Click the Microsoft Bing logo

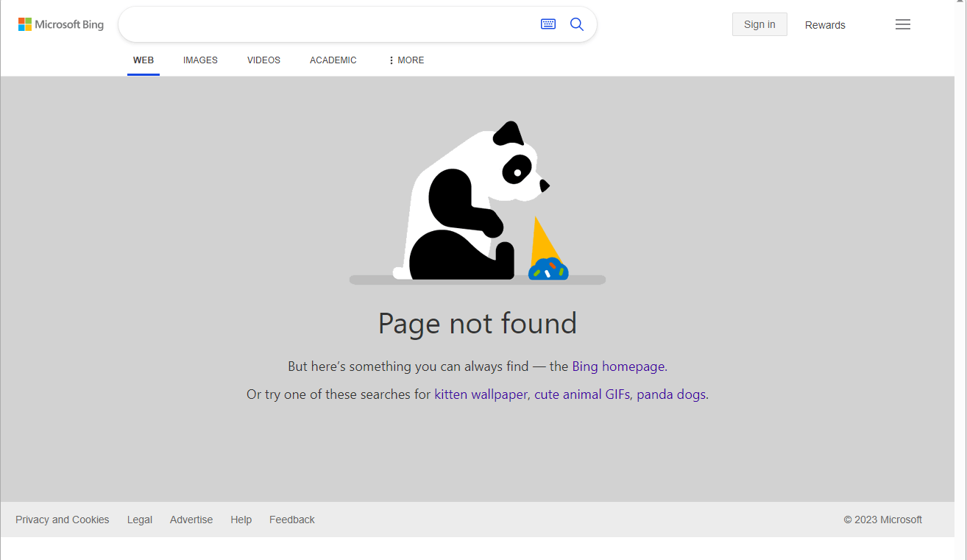click(x=61, y=24)
